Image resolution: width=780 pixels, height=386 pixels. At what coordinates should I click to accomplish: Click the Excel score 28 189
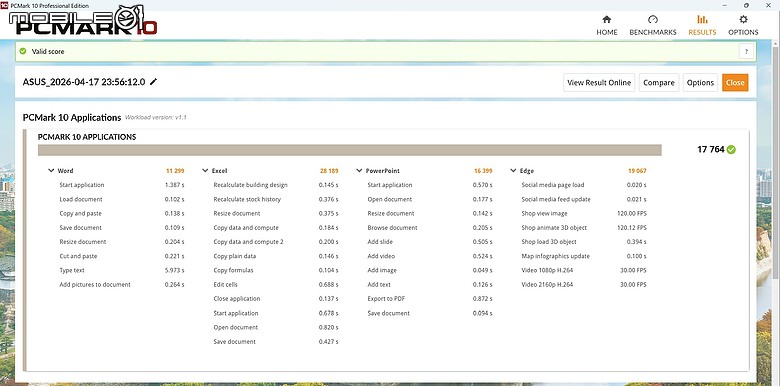point(329,171)
